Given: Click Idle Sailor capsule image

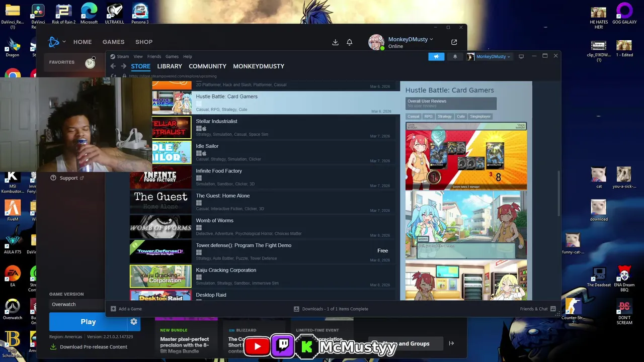Looking at the screenshot, I should coord(172,152).
